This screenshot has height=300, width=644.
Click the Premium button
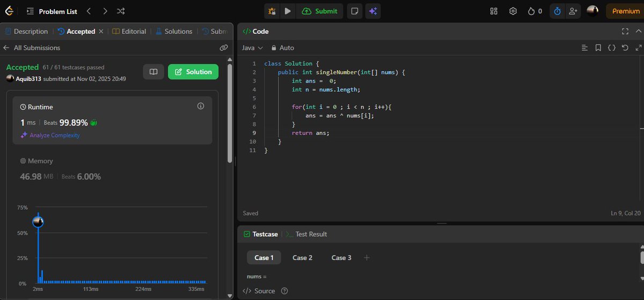click(626, 11)
